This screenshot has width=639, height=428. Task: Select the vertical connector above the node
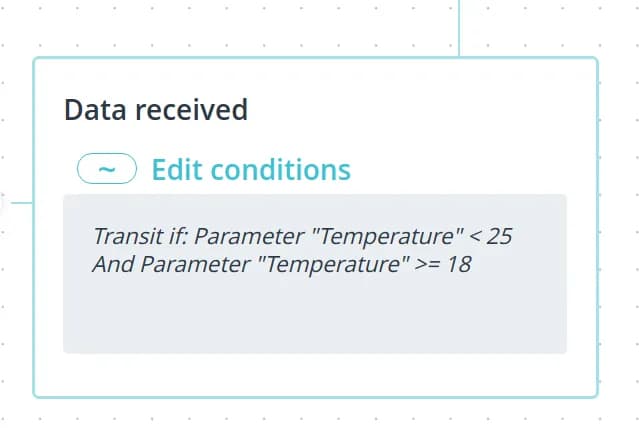tap(459, 28)
